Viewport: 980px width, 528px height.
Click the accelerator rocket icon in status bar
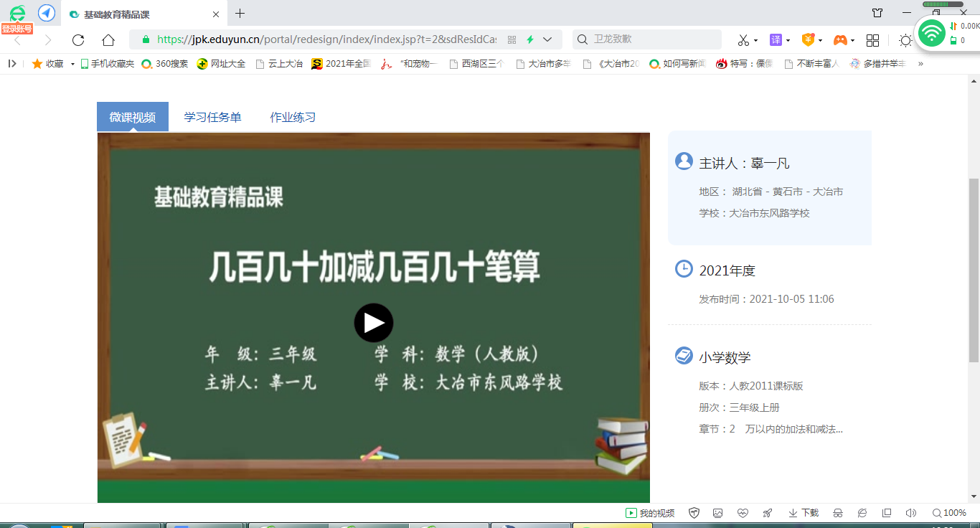pyautogui.click(x=767, y=513)
